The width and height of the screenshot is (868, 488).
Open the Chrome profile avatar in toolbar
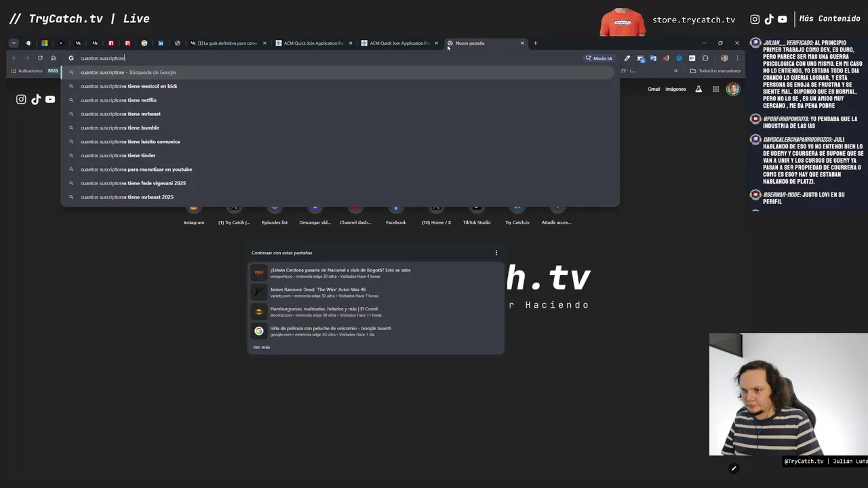[x=724, y=58]
